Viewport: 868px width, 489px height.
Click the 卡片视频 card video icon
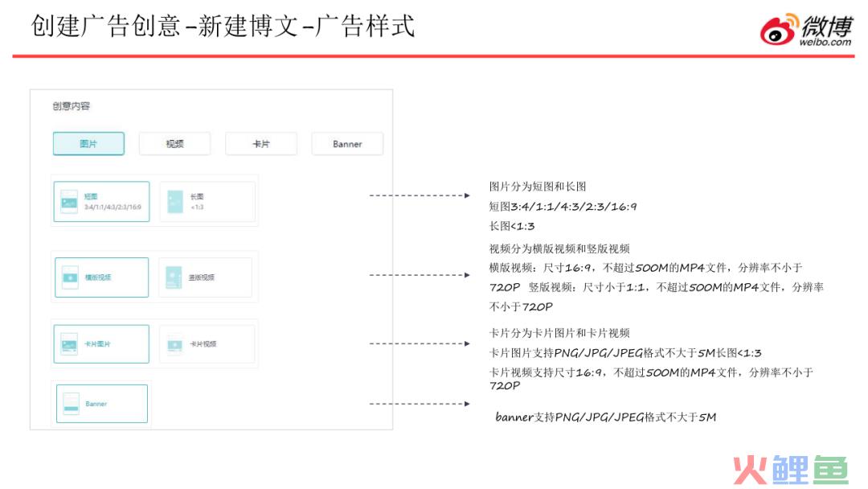point(175,344)
